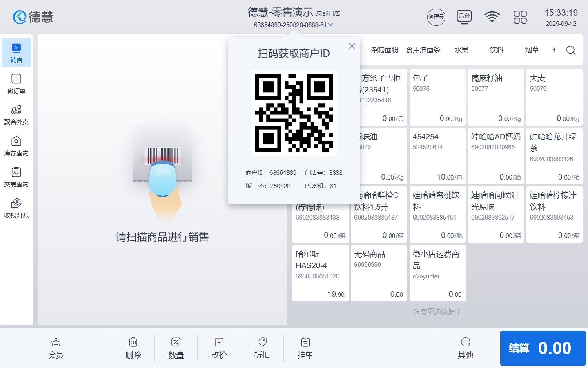The width and height of the screenshot is (588, 368).
Task: Click the 15:33:19 clock display
Action: pos(561,13)
